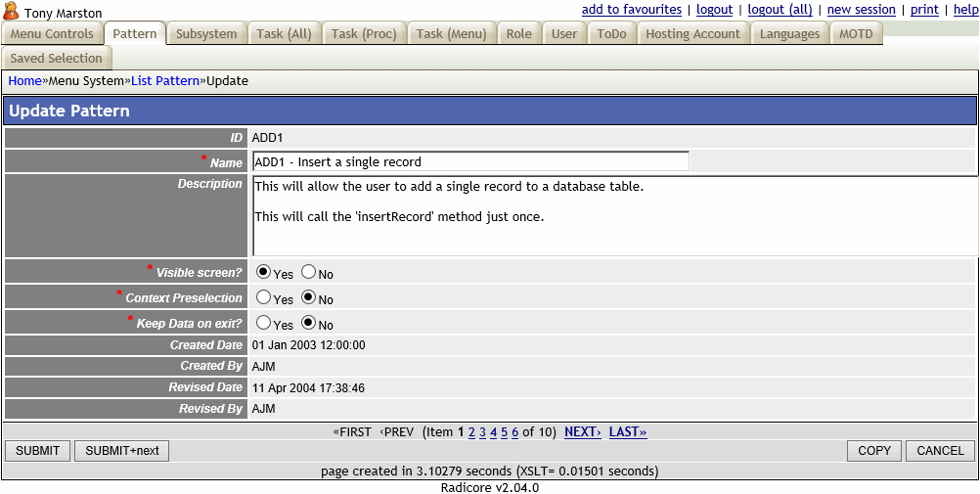Set Keep Data on exit to No
This screenshot has height=494, width=980.
pos(308,322)
